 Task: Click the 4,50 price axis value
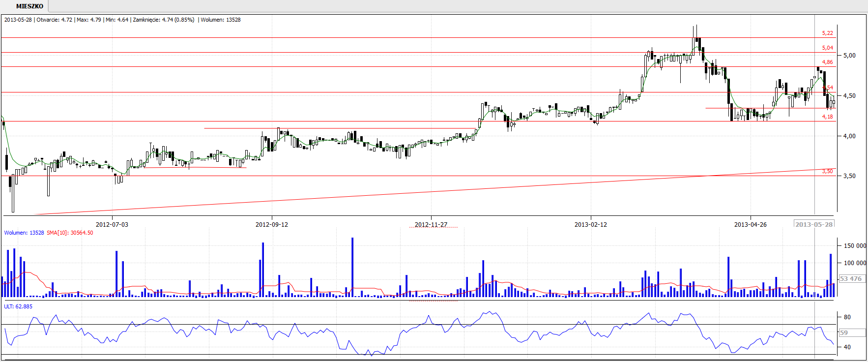[x=849, y=96]
